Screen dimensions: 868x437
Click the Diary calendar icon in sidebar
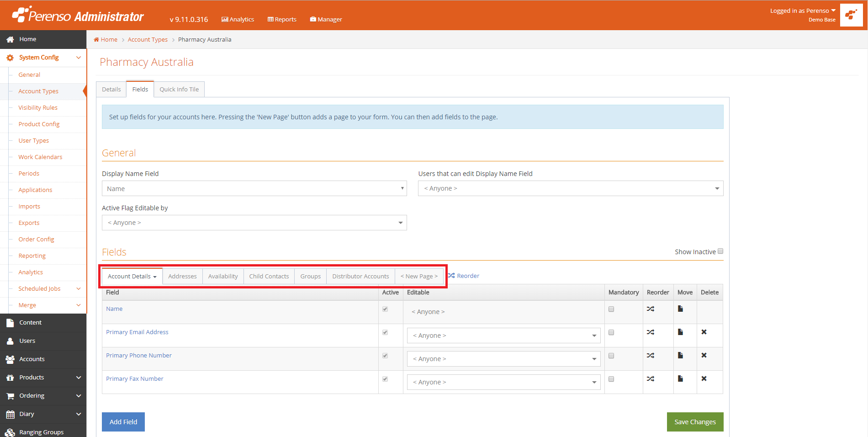10,414
